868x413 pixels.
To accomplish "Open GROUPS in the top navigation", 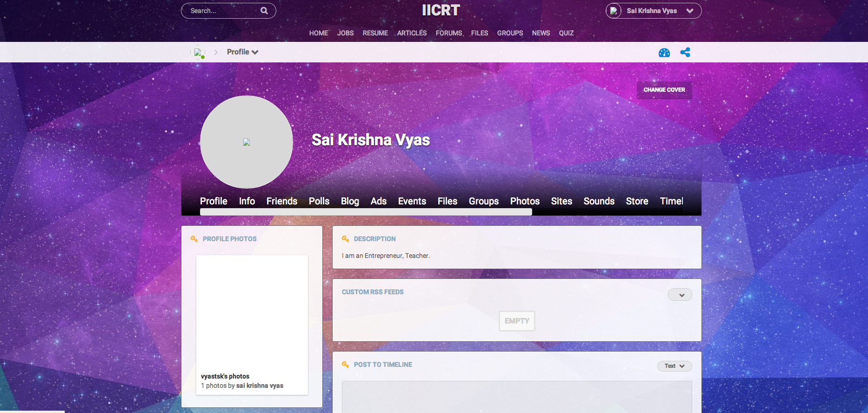I will pyautogui.click(x=510, y=33).
